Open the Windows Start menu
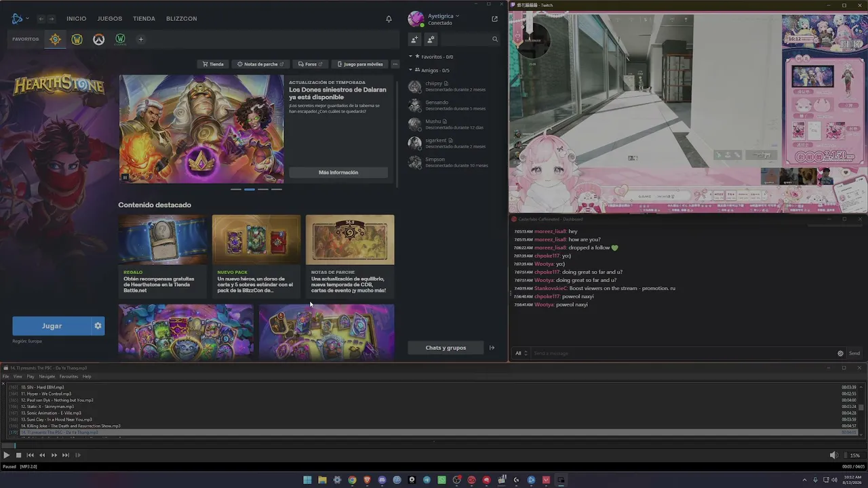The image size is (868, 488). click(x=307, y=480)
